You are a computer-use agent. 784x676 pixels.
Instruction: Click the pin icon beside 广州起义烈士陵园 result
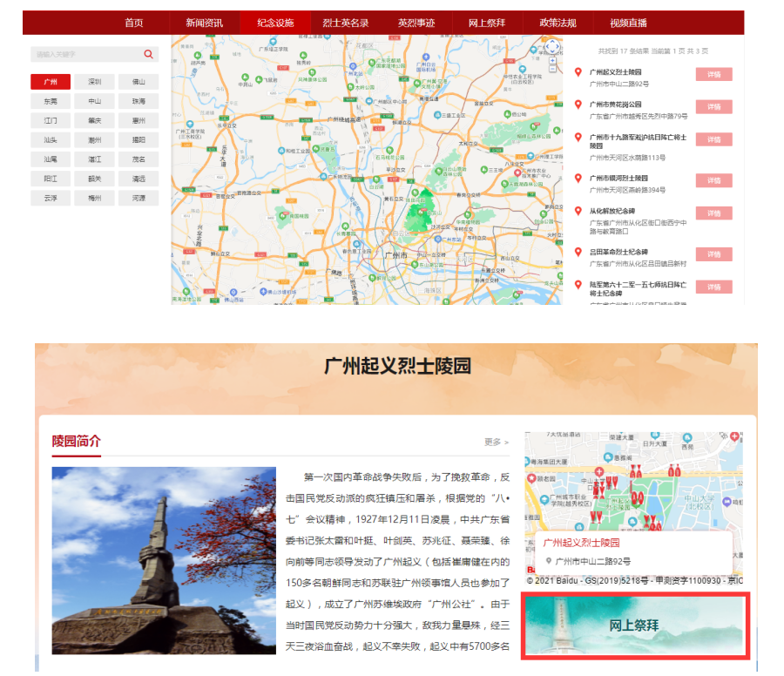pyautogui.click(x=578, y=72)
